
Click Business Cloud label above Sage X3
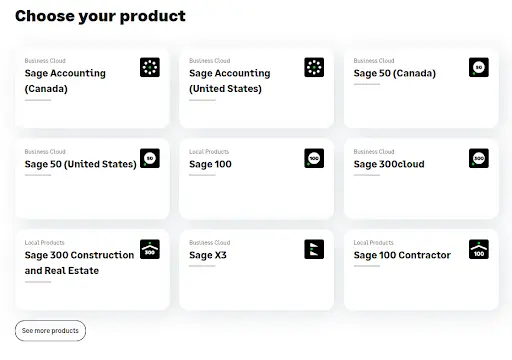point(210,243)
